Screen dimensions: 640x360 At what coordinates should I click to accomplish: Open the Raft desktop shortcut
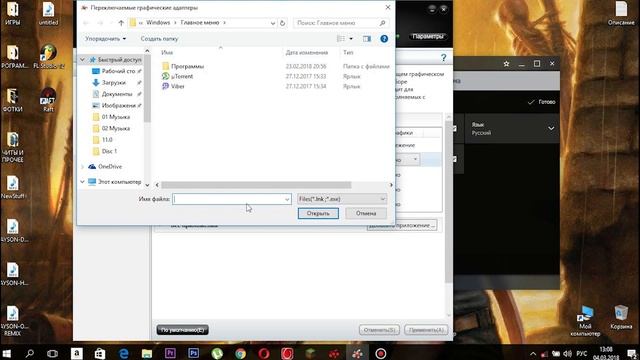48,99
